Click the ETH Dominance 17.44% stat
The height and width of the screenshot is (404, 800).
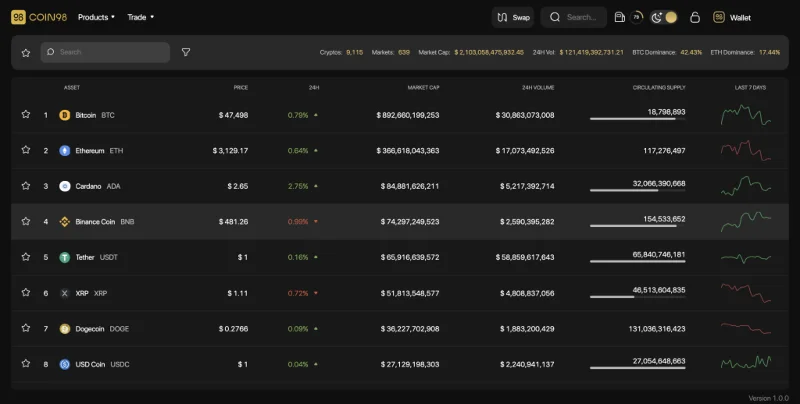point(745,52)
